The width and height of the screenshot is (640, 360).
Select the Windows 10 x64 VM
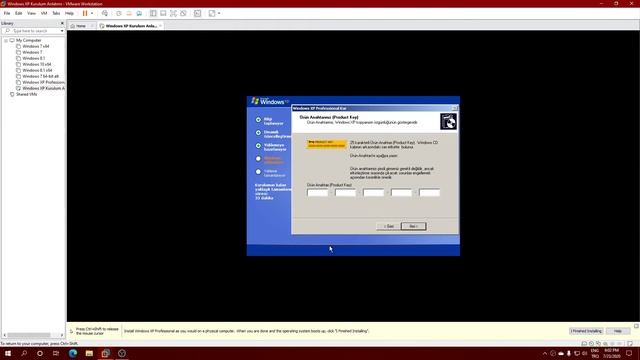(x=37, y=64)
